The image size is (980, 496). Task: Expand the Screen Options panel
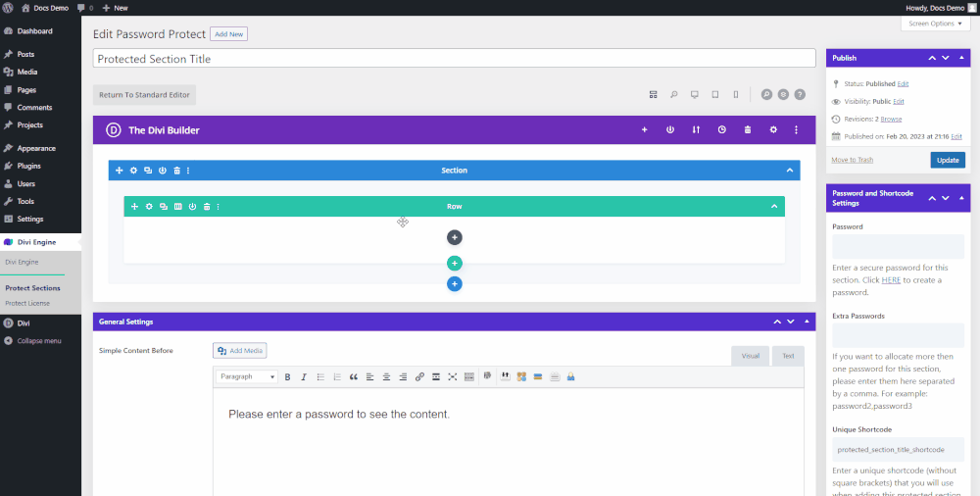(935, 24)
